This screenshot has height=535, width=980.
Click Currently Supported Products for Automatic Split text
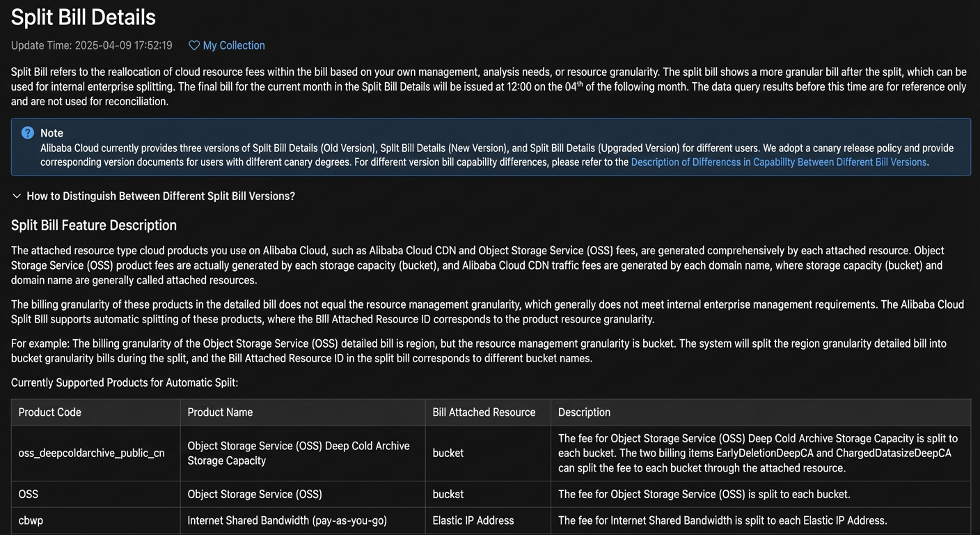(125, 383)
